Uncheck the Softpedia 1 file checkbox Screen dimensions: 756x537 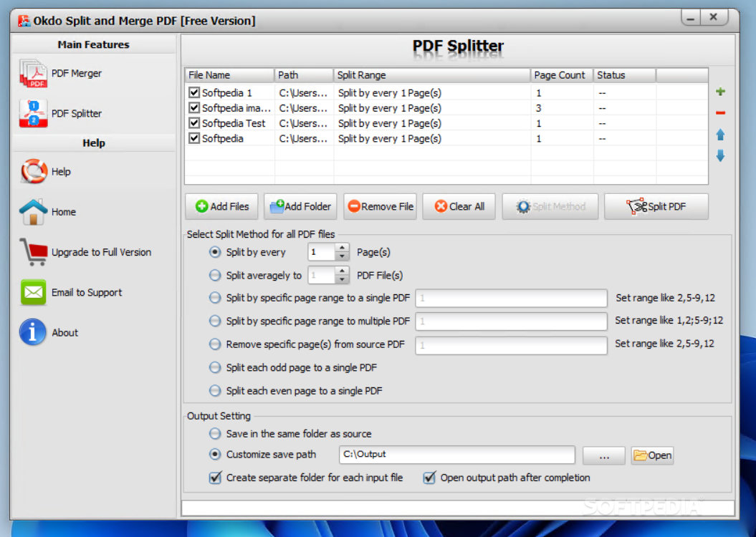click(x=194, y=92)
